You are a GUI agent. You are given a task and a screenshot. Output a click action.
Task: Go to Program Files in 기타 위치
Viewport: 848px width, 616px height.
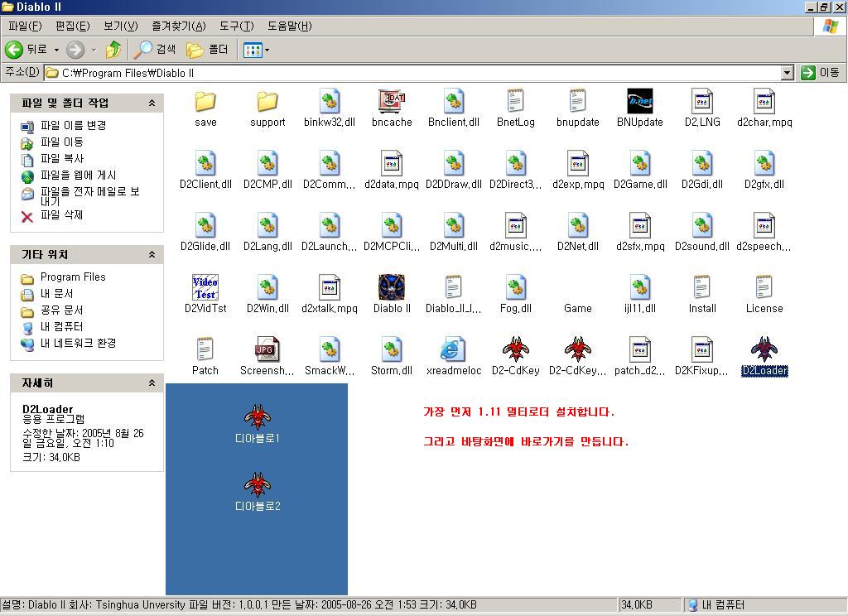[73, 277]
